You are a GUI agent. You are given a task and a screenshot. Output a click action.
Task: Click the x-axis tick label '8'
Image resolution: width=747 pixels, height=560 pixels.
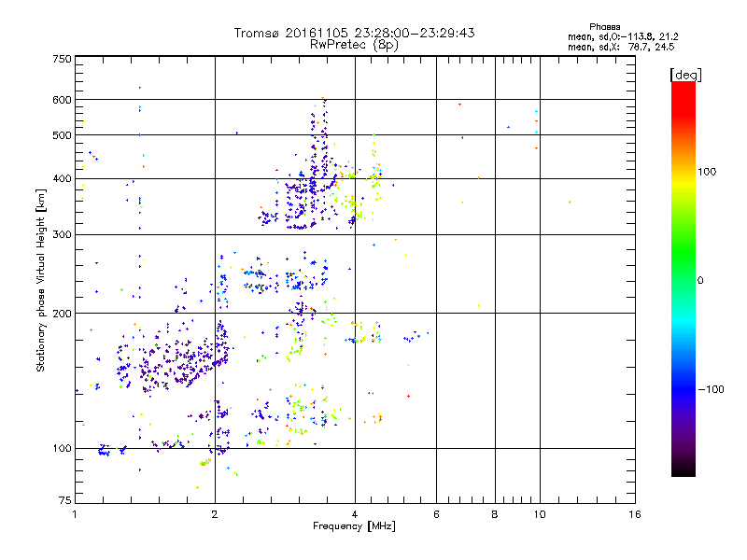pyautogui.click(x=495, y=514)
